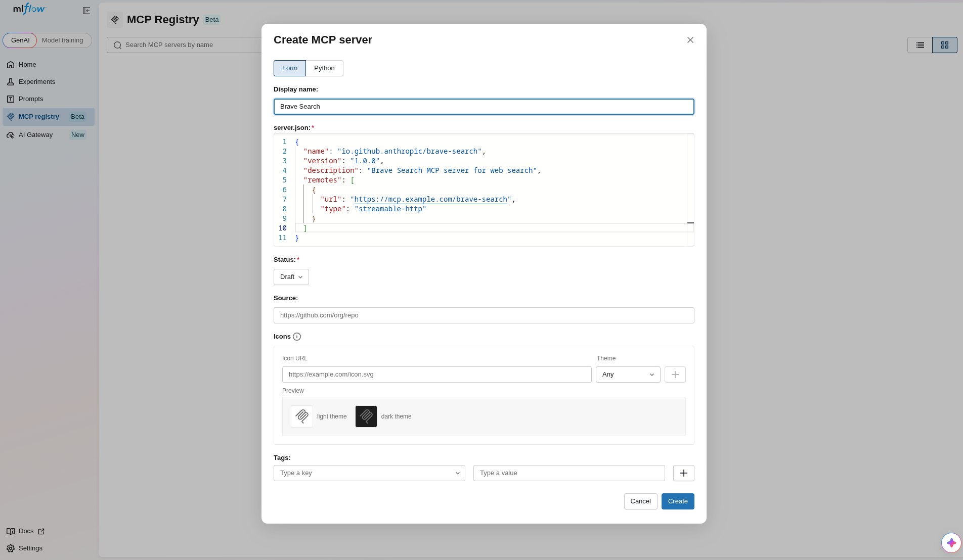Switch to grid view layout
Viewport: 963px width, 560px height.
click(x=945, y=45)
